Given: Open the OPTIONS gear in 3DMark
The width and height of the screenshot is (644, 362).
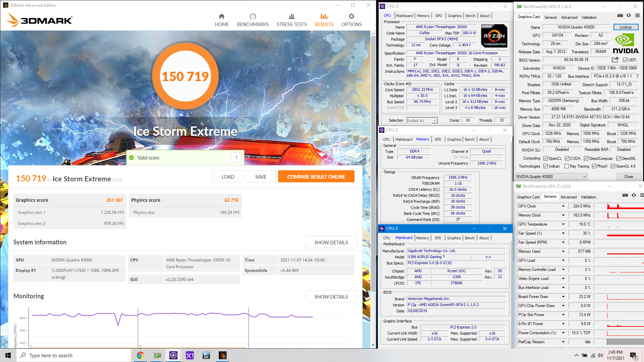Looking at the screenshot, I should [352, 20].
